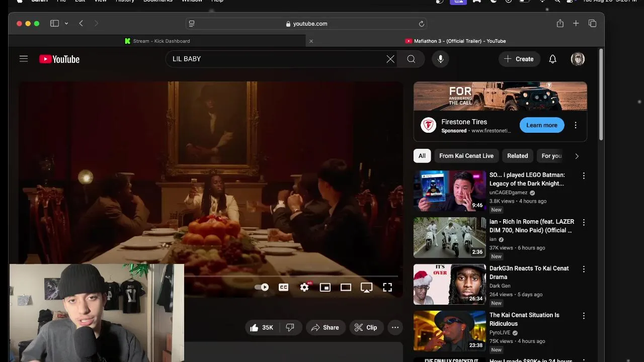Select the For you filter chip
This screenshot has height=362, width=644.
coord(551,156)
